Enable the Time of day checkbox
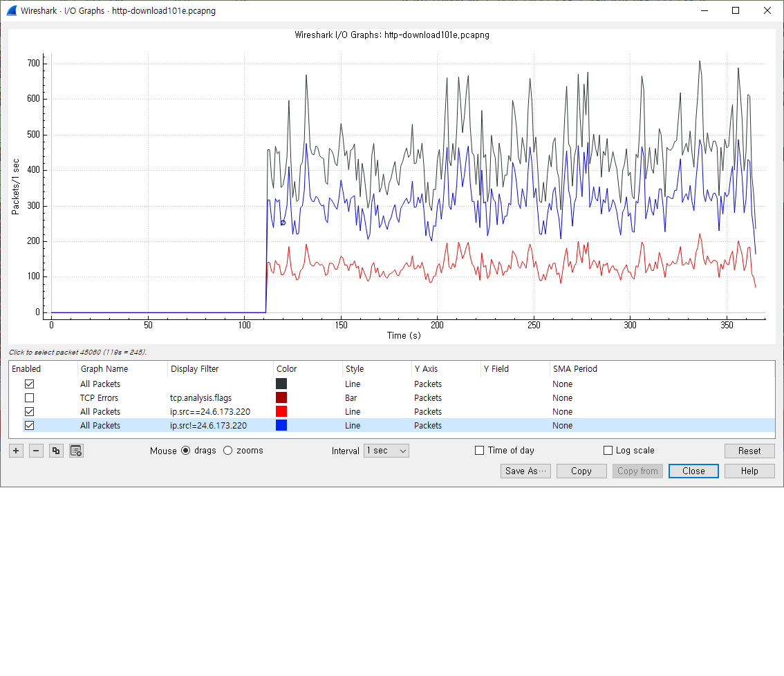The width and height of the screenshot is (784, 676). (480, 451)
